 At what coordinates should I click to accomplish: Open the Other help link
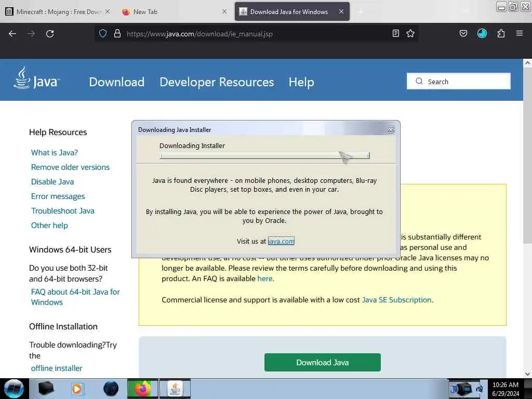pos(49,225)
